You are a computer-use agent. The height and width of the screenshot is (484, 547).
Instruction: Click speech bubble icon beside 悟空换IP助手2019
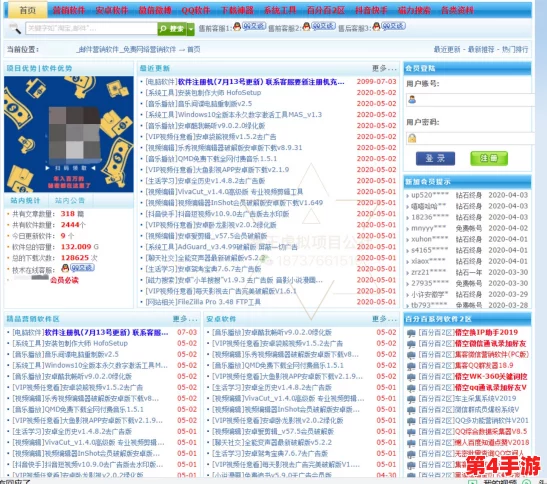411,333
